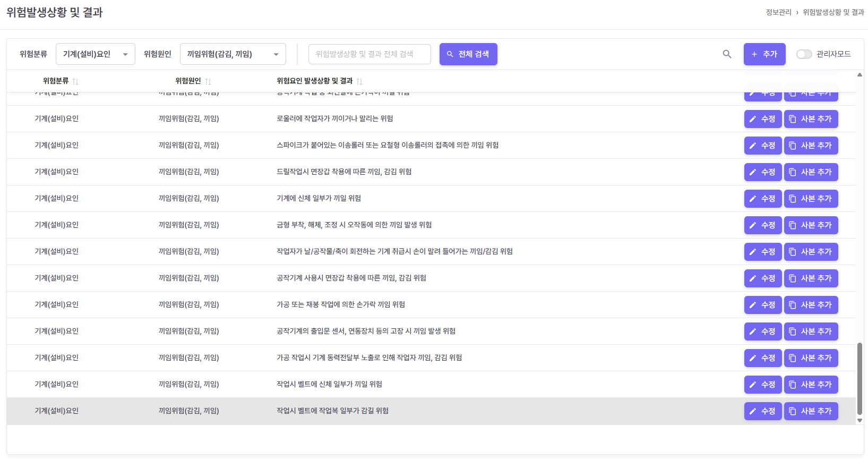Click the table's vertical scrollbar thumb
Screen dimensions: 868x459
tap(860, 378)
